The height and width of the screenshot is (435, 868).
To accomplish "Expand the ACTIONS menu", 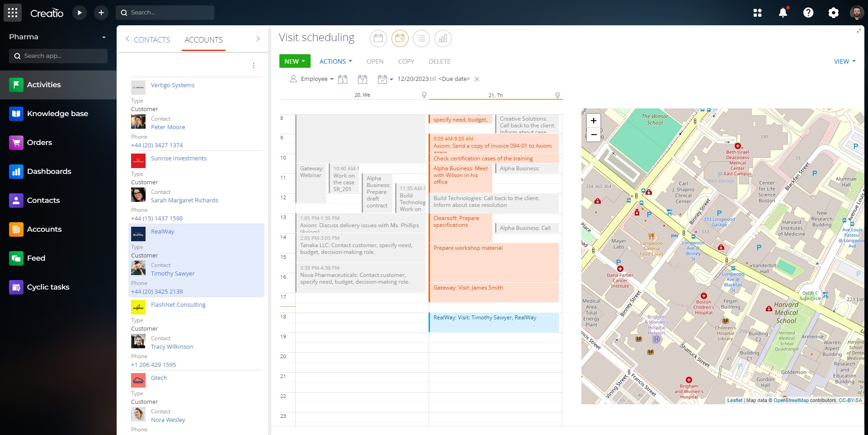I will pos(335,61).
